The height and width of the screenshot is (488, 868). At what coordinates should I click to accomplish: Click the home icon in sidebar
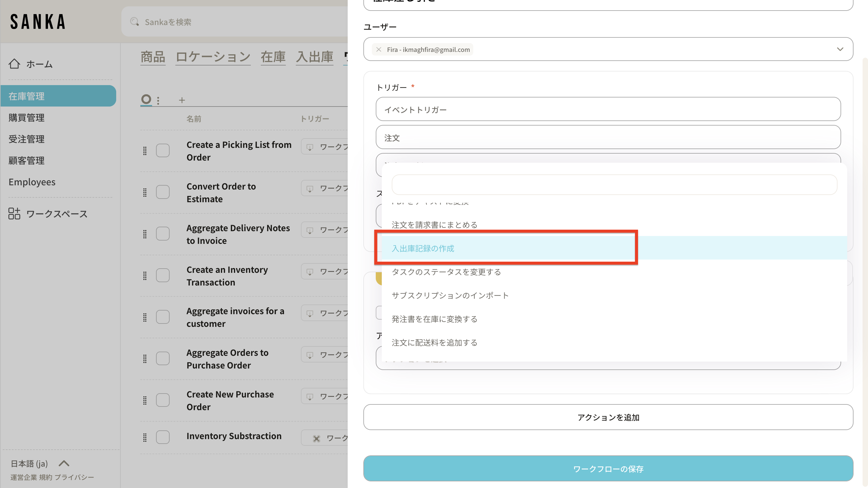14,64
